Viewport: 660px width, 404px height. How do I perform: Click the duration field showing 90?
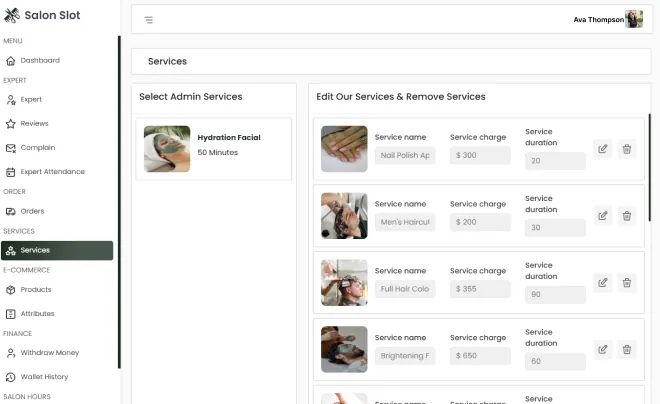(x=555, y=295)
